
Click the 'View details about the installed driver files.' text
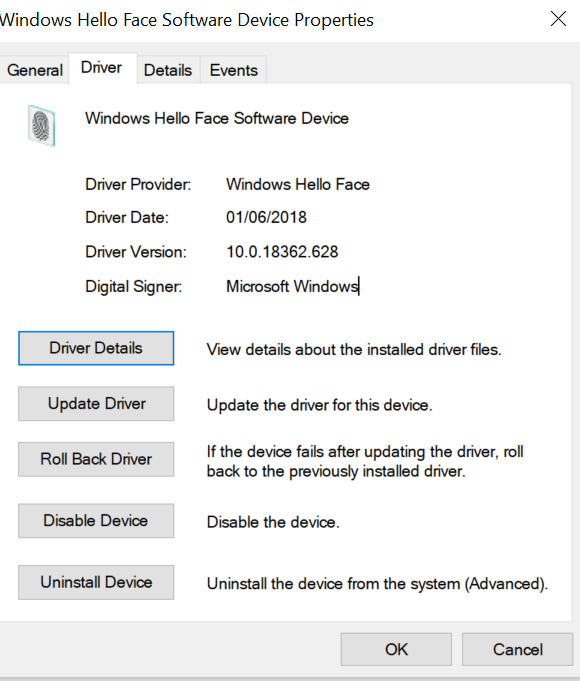click(x=354, y=350)
